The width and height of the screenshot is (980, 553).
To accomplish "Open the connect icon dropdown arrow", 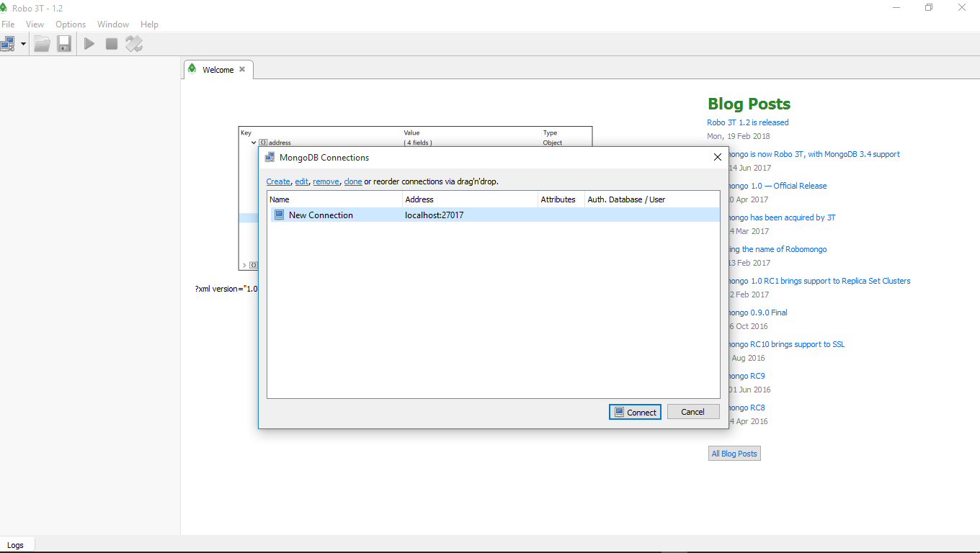I will coord(23,44).
